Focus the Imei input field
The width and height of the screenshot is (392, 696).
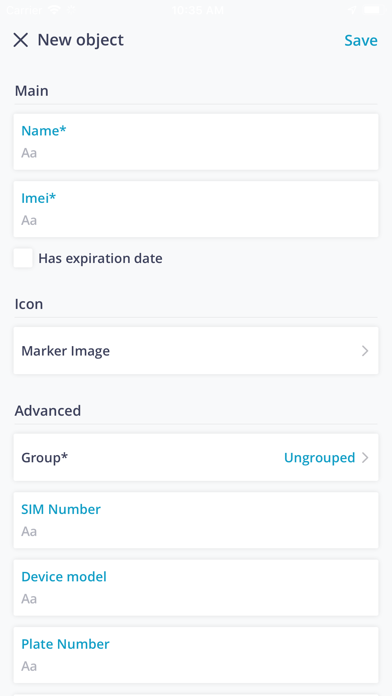pyautogui.click(x=196, y=209)
